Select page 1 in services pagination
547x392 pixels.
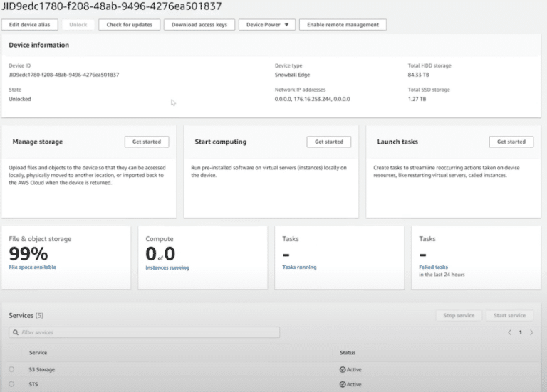point(521,332)
